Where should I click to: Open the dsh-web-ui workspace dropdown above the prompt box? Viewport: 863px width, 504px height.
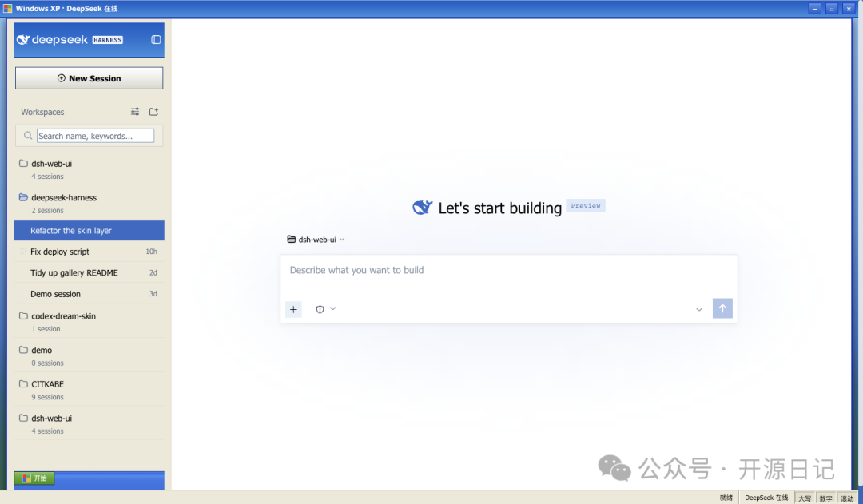(316, 240)
